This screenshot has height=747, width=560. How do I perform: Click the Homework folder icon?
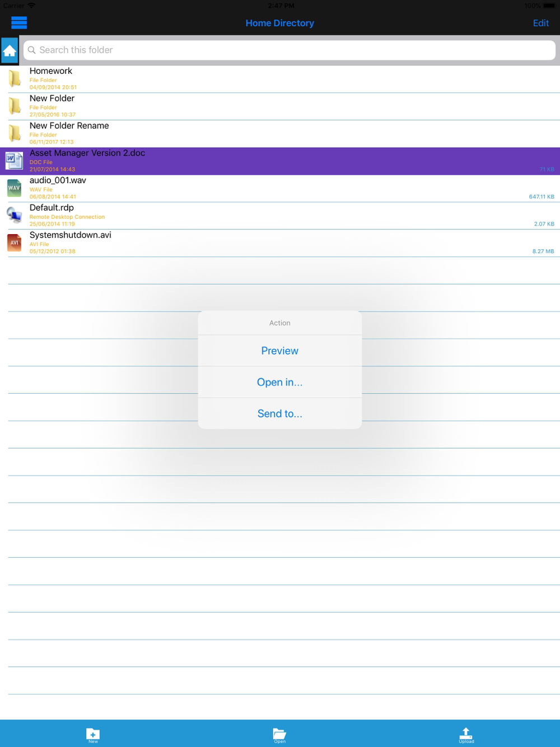click(x=15, y=79)
